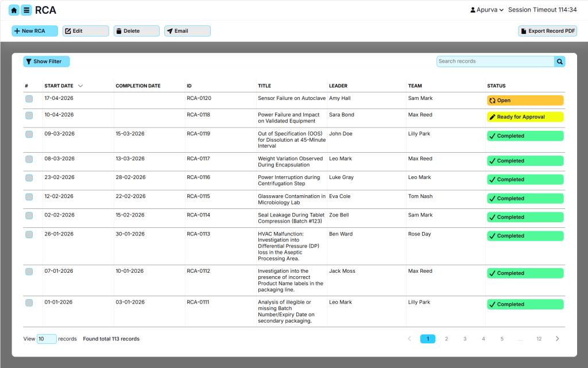The width and height of the screenshot is (588, 368).
Task: Select checkbox for RCA-0118
Action: tap(29, 115)
